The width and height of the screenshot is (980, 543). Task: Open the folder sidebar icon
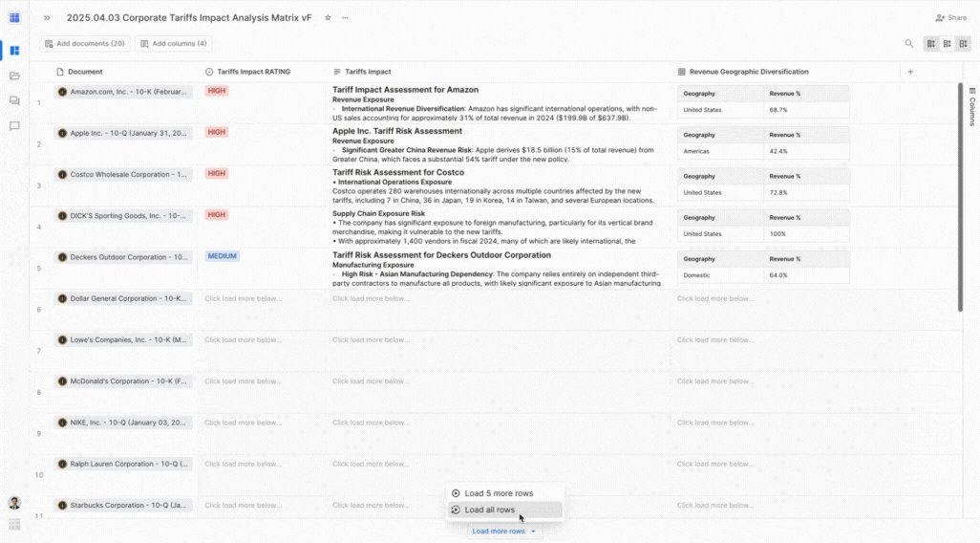click(x=14, y=76)
